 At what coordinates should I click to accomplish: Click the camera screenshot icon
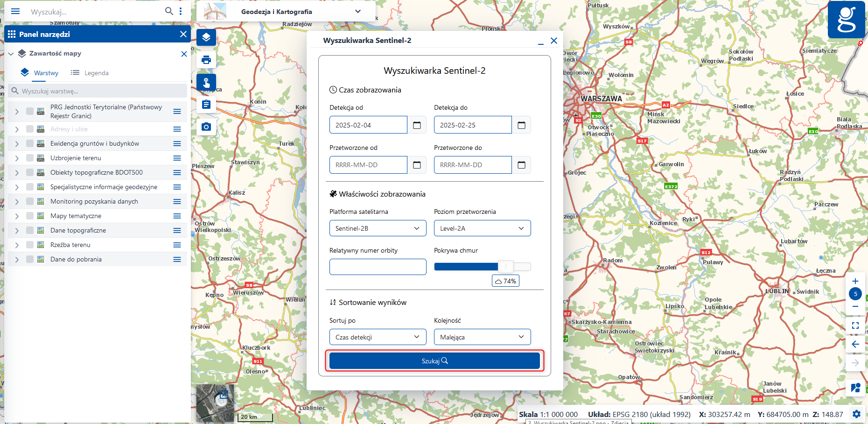pyautogui.click(x=206, y=127)
